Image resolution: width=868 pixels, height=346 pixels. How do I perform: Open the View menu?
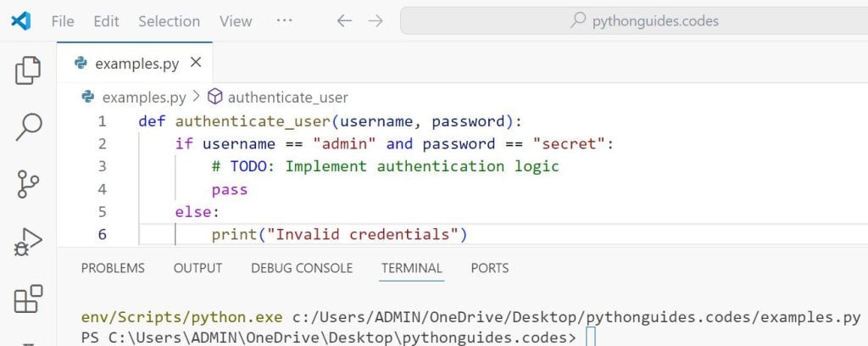tap(236, 20)
